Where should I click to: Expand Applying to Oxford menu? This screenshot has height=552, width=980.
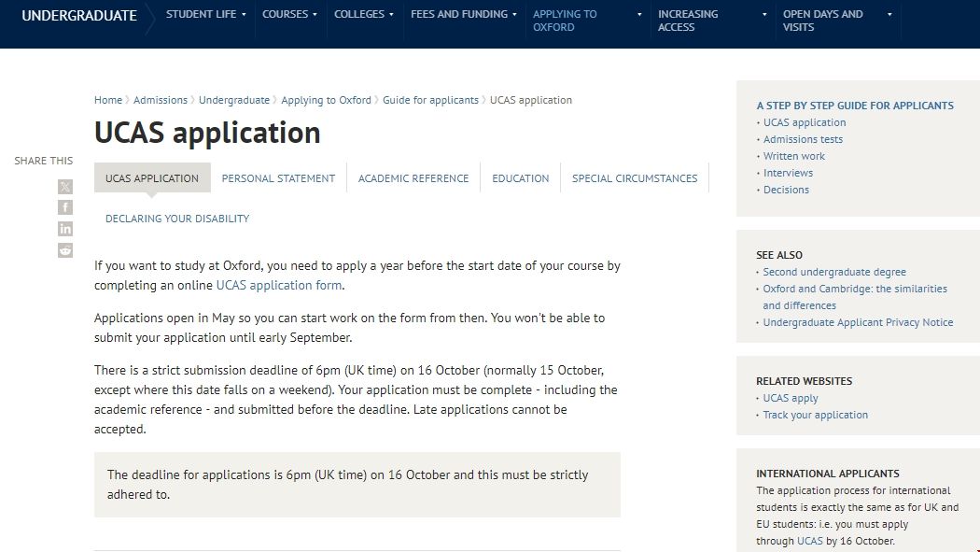point(587,21)
